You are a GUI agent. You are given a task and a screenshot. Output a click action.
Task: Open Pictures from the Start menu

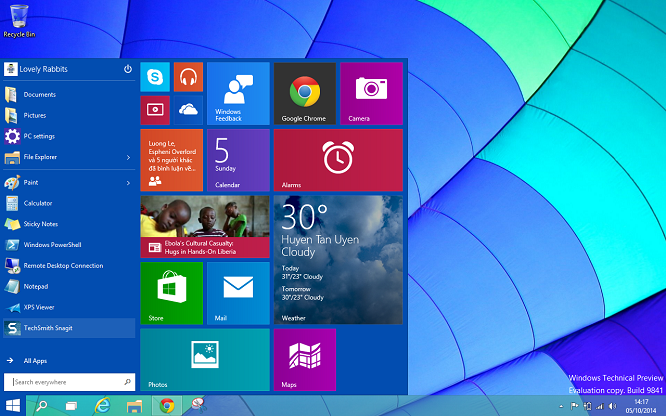pos(69,115)
